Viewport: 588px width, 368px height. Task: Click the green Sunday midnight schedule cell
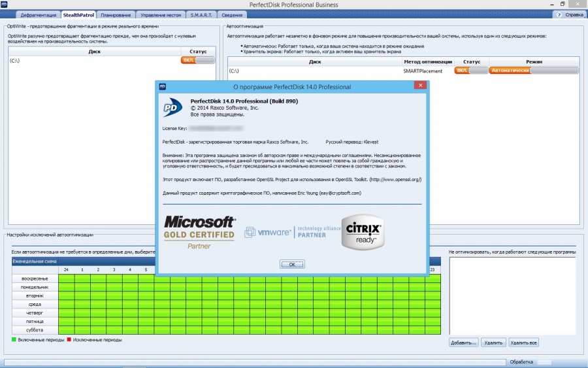point(67,278)
